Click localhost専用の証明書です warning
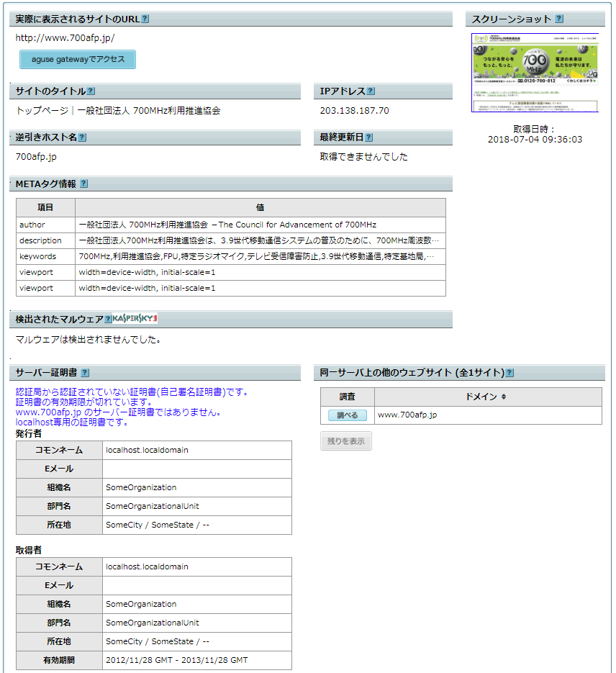This screenshot has width=616, height=673. (x=72, y=423)
